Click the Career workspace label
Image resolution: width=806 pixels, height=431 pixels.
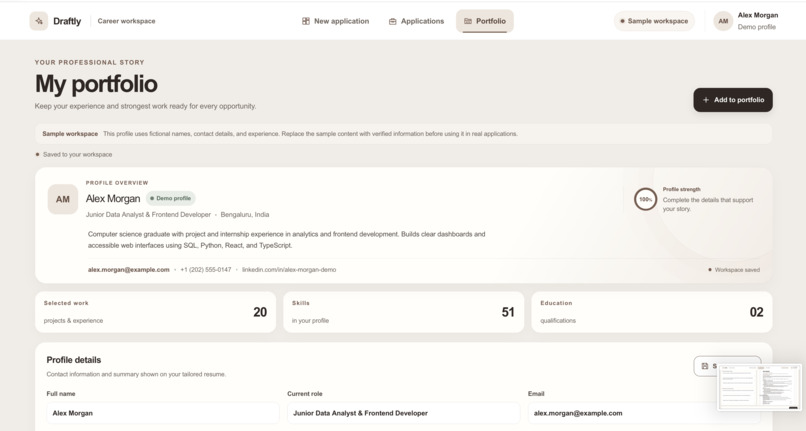[x=126, y=21]
